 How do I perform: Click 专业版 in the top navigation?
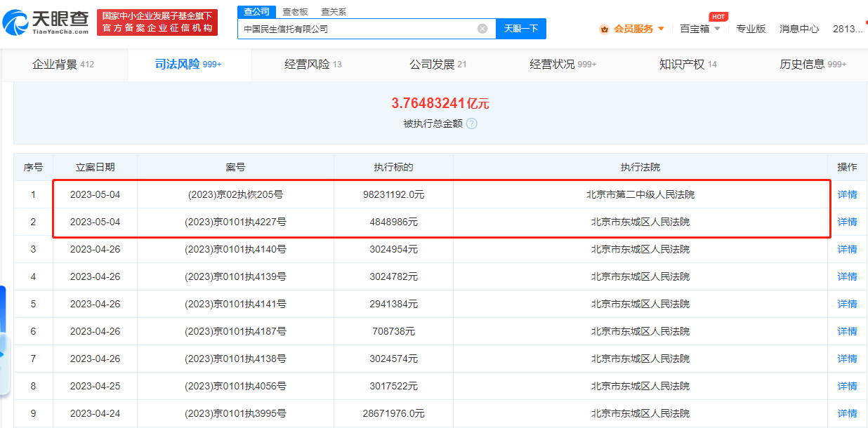click(x=751, y=29)
